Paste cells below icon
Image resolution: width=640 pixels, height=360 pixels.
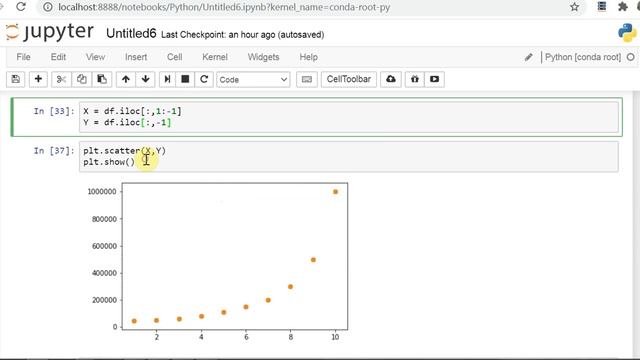click(x=102, y=79)
